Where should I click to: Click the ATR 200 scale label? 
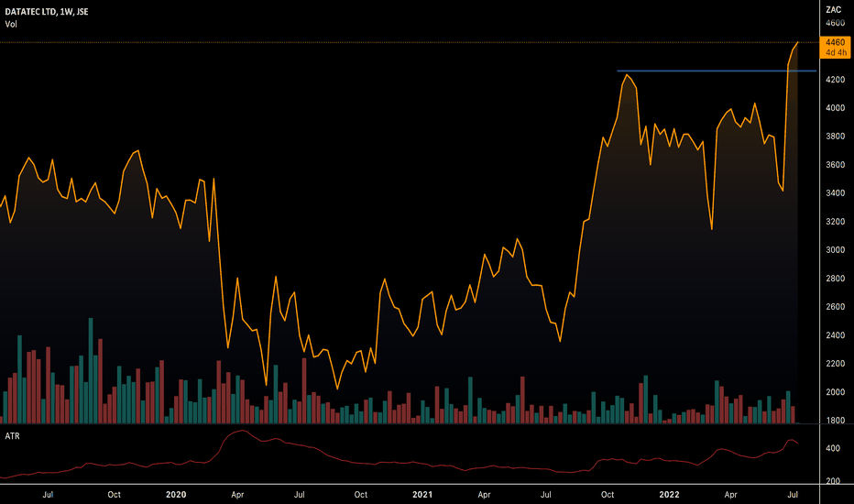833,481
